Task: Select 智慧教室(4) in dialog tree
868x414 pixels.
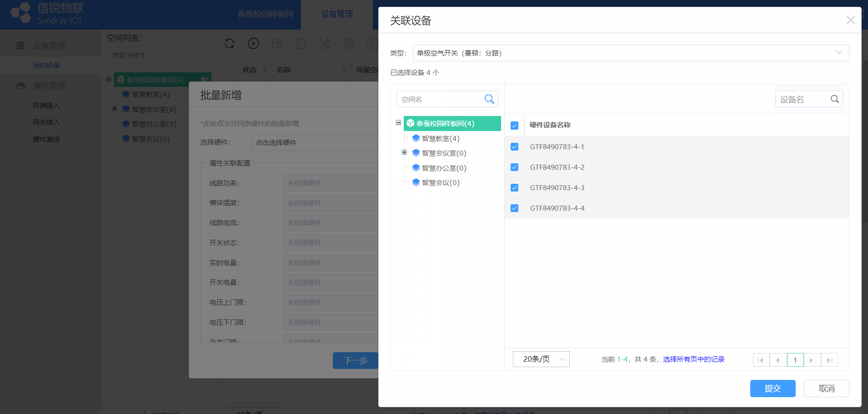Action: (x=441, y=138)
